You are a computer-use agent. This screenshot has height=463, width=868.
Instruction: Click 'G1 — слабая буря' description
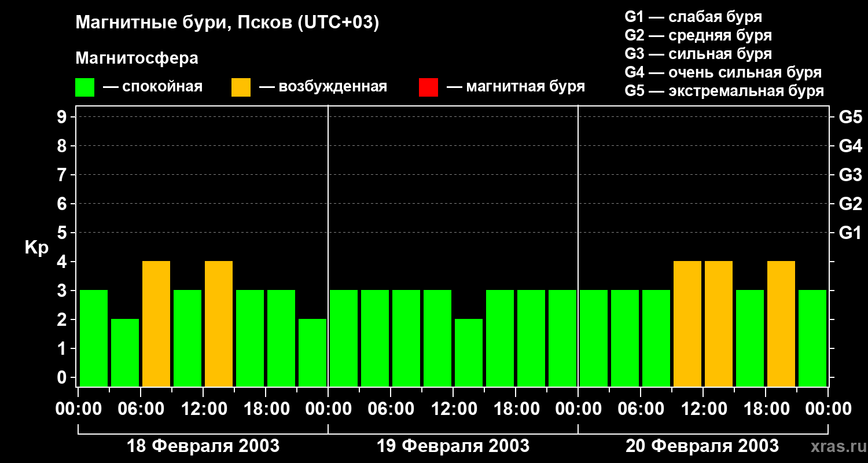point(693,16)
